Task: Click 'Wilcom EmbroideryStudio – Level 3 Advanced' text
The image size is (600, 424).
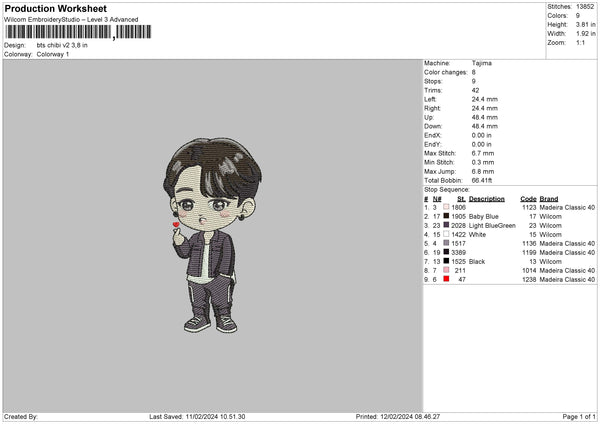Action: click(x=71, y=20)
